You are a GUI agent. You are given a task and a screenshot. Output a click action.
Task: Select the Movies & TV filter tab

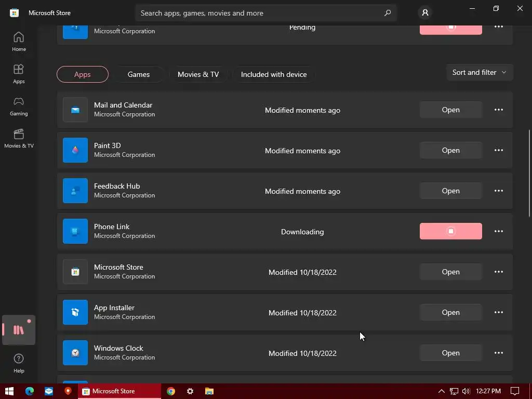pos(198,74)
